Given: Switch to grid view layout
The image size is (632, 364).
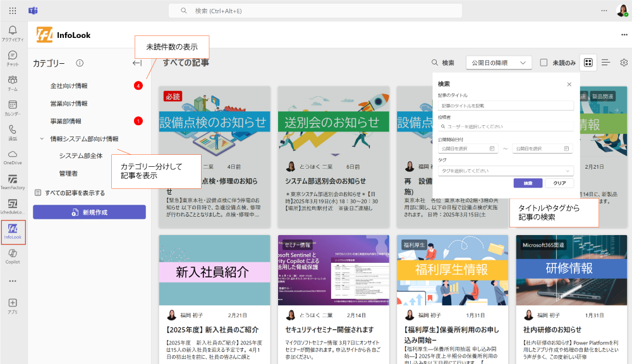Looking at the screenshot, I should point(588,63).
